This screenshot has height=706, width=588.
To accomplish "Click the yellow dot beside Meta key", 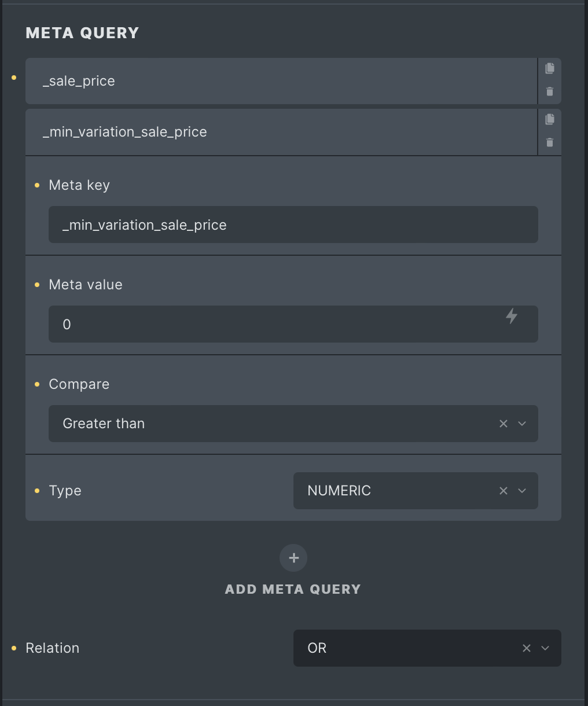I will click(x=37, y=185).
